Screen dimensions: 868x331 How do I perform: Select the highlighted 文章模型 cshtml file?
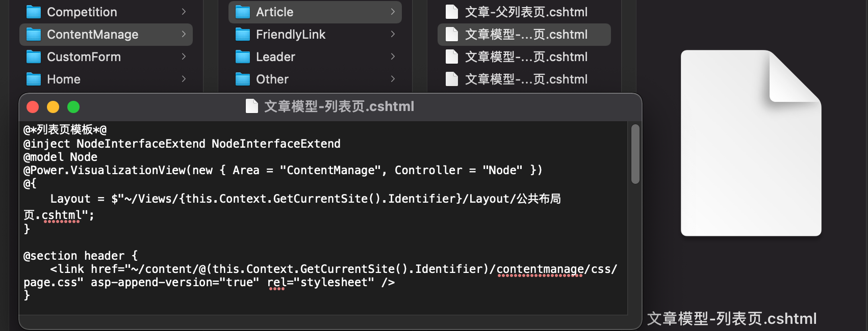tap(525, 34)
